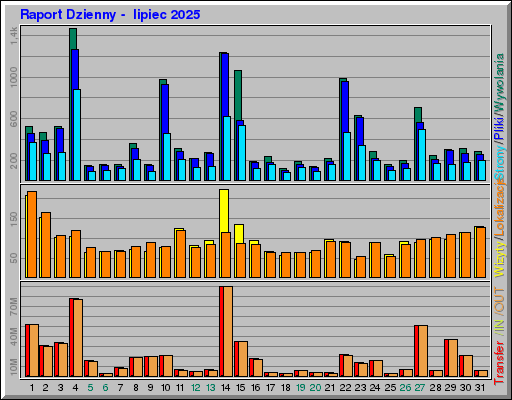The image size is (512, 400).
Task: Click the 'Lokalizacje' legend label
Action: click(x=500, y=208)
